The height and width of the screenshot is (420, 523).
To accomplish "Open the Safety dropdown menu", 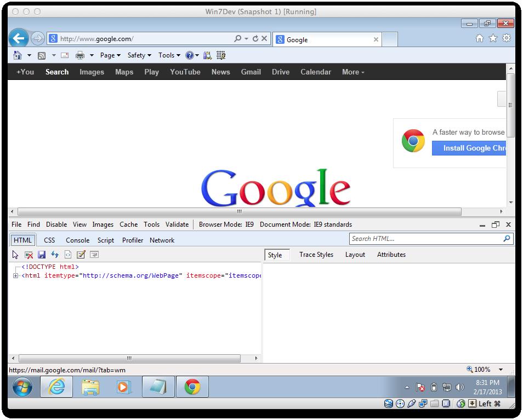I will point(139,55).
